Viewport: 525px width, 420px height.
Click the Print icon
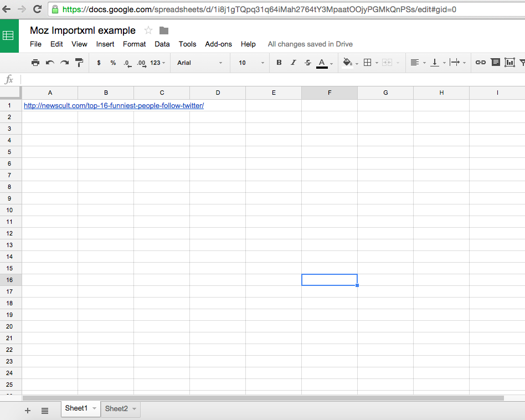pos(35,63)
